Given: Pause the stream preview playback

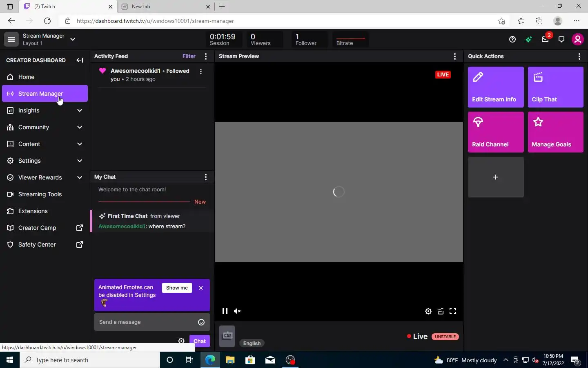Looking at the screenshot, I should [225, 311].
